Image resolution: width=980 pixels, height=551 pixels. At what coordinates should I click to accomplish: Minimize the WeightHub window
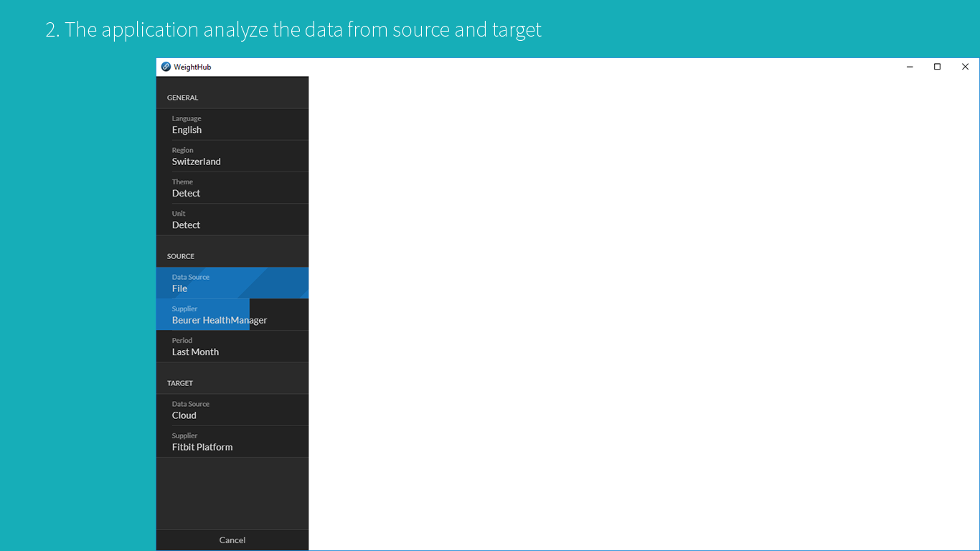910,67
